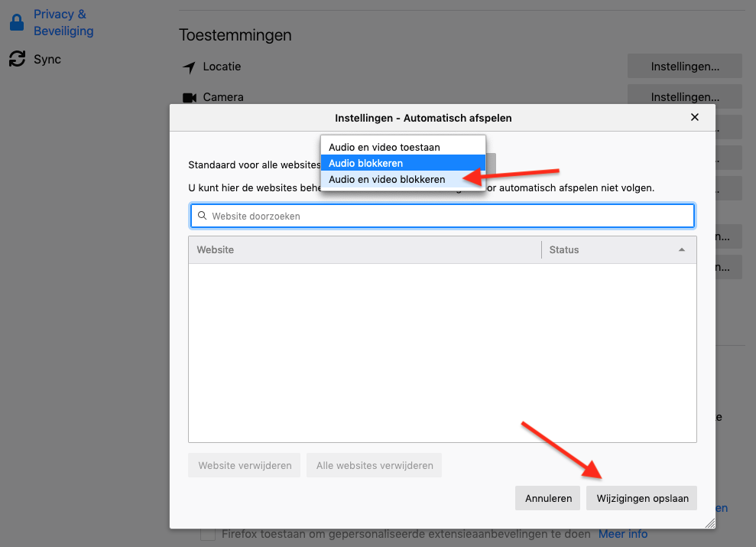Click the Camera icon under Toestemmingen
756x547 pixels.
[x=190, y=98]
